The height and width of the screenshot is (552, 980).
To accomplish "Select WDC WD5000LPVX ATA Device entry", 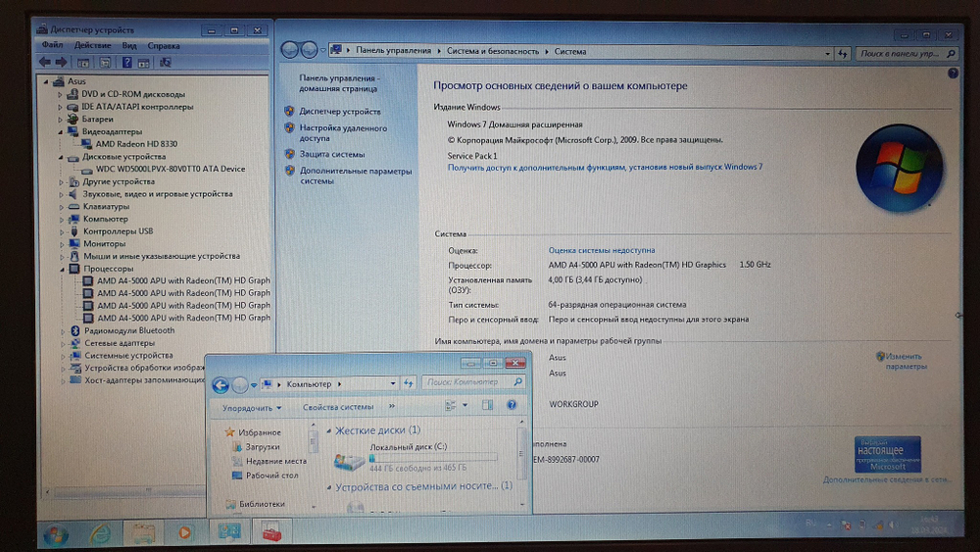I will [170, 169].
